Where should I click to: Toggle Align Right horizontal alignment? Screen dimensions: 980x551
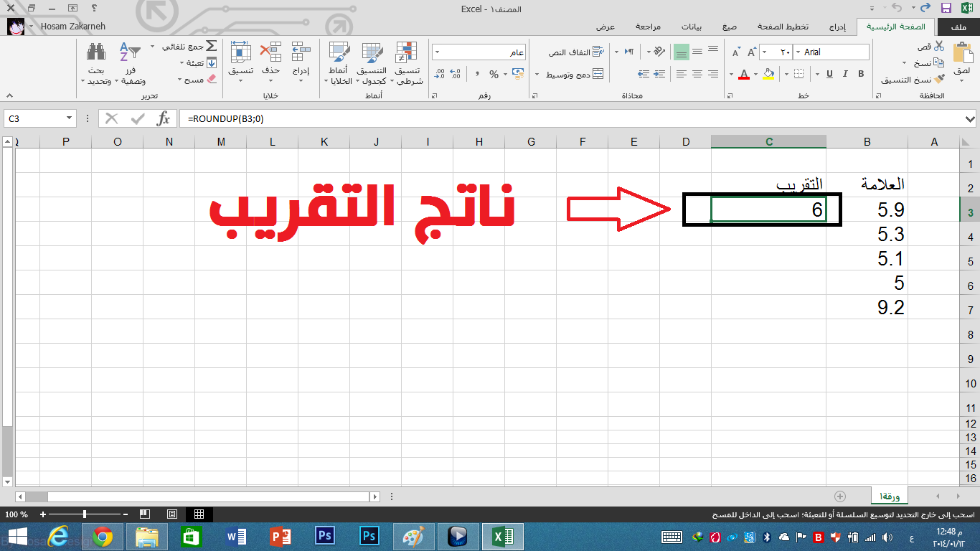click(713, 74)
